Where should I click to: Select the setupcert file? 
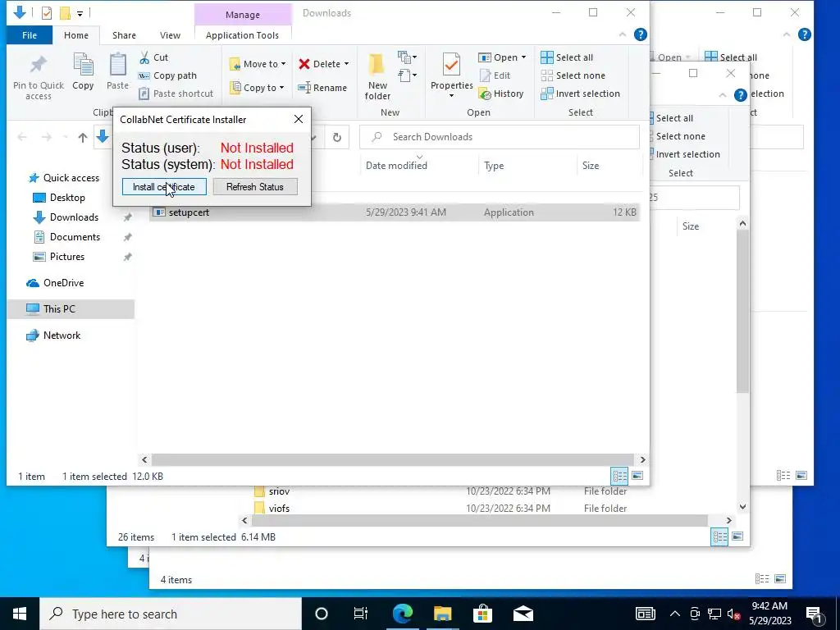(x=395, y=212)
